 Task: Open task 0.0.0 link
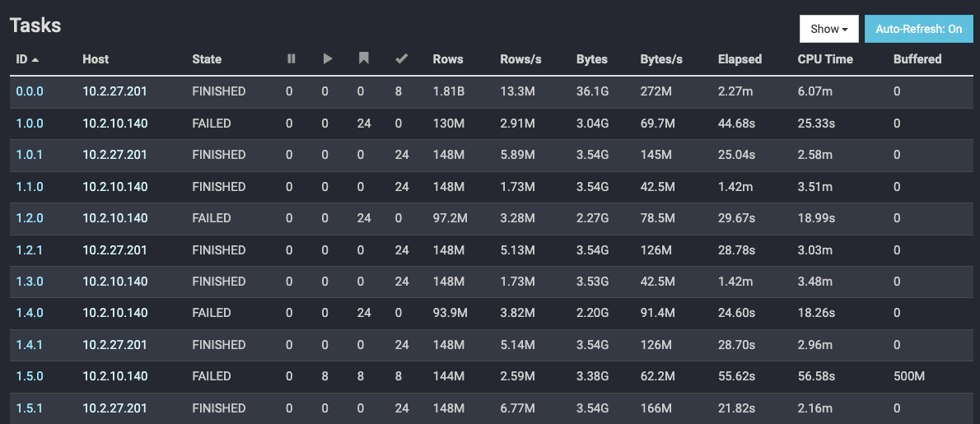(x=30, y=91)
